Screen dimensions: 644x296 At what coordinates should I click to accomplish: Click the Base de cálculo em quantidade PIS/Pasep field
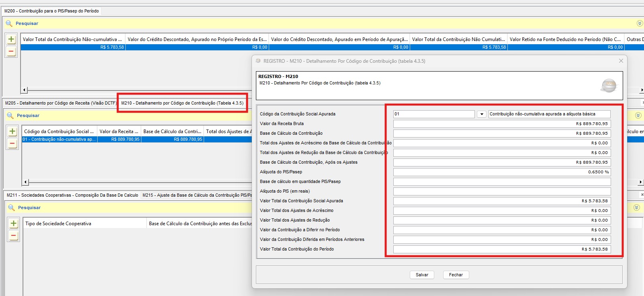coord(502,182)
